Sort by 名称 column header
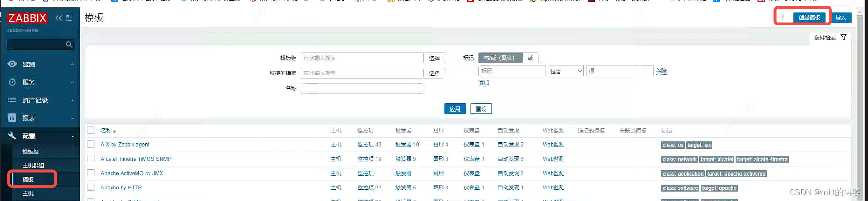 [106, 130]
